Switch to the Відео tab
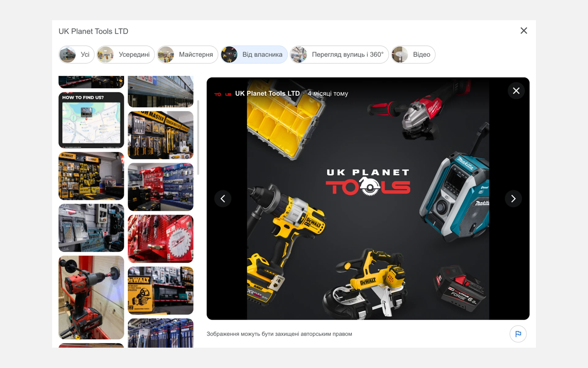The width and height of the screenshot is (588, 368). click(x=413, y=55)
